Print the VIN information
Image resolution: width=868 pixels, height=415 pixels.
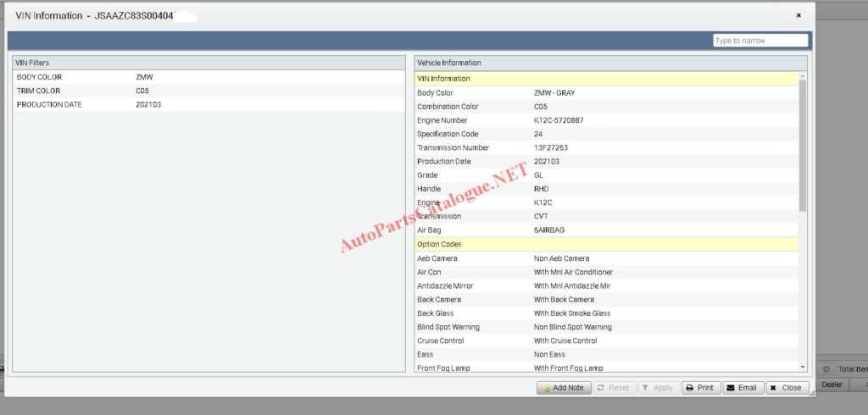[701, 388]
